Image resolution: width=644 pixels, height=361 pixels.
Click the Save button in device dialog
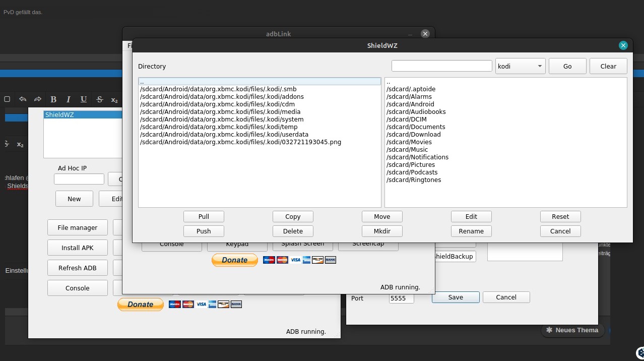(456, 297)
